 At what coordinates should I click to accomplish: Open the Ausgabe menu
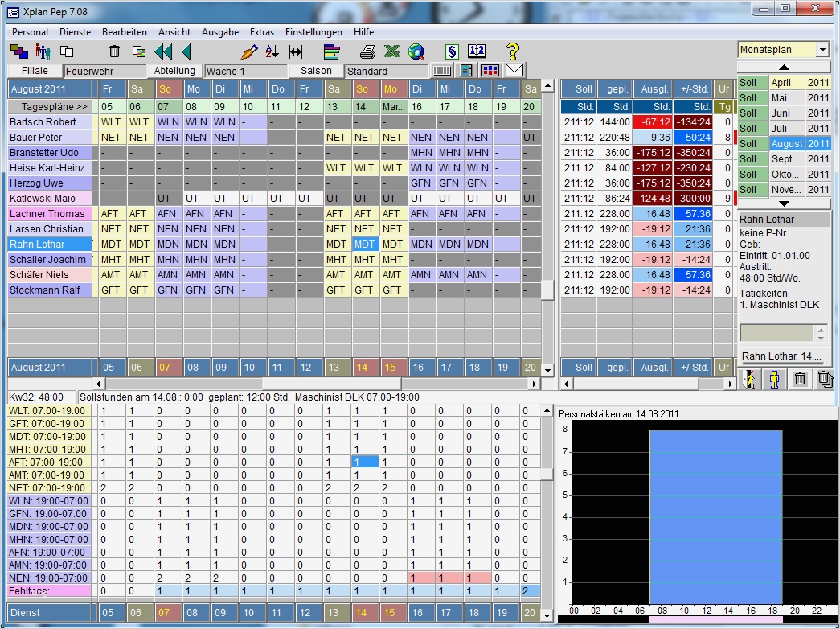click(x=220, y=32)
